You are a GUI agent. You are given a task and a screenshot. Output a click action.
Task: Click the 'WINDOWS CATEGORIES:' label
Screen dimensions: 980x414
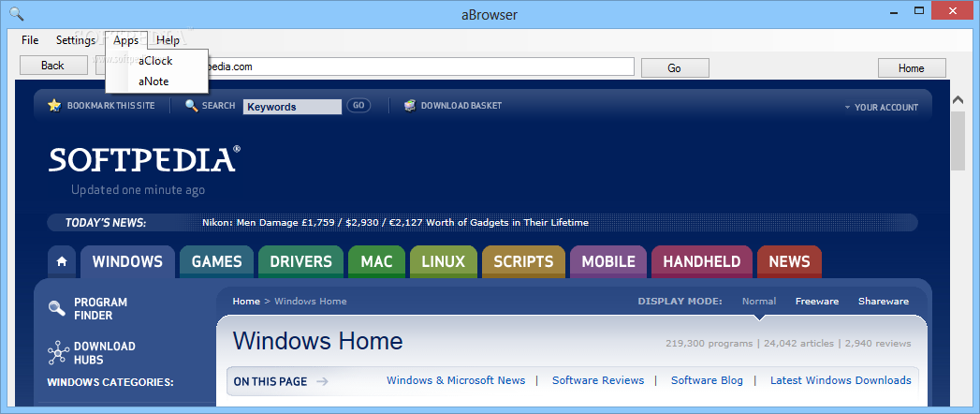pos(110,382)
